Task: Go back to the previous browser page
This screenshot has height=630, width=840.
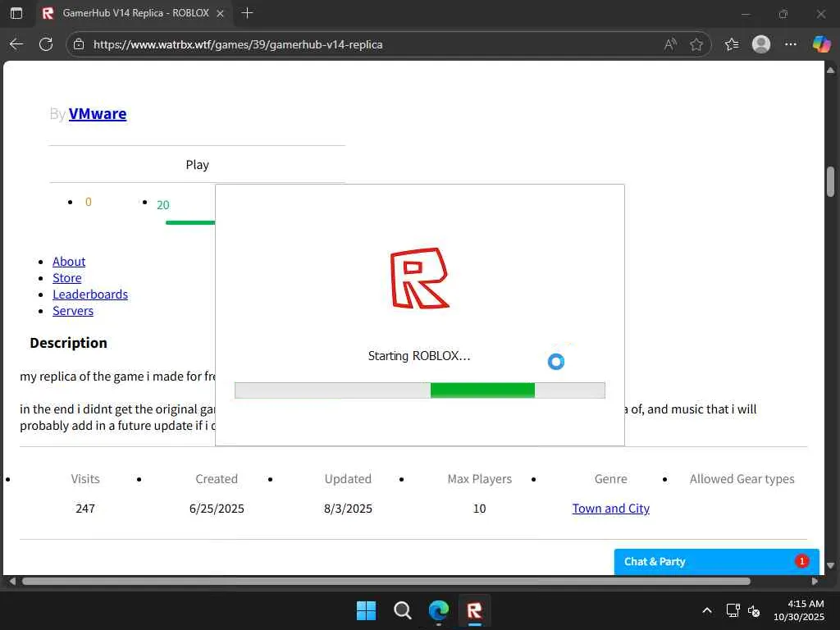Action: pyautogui.click(x=16, y=44)
